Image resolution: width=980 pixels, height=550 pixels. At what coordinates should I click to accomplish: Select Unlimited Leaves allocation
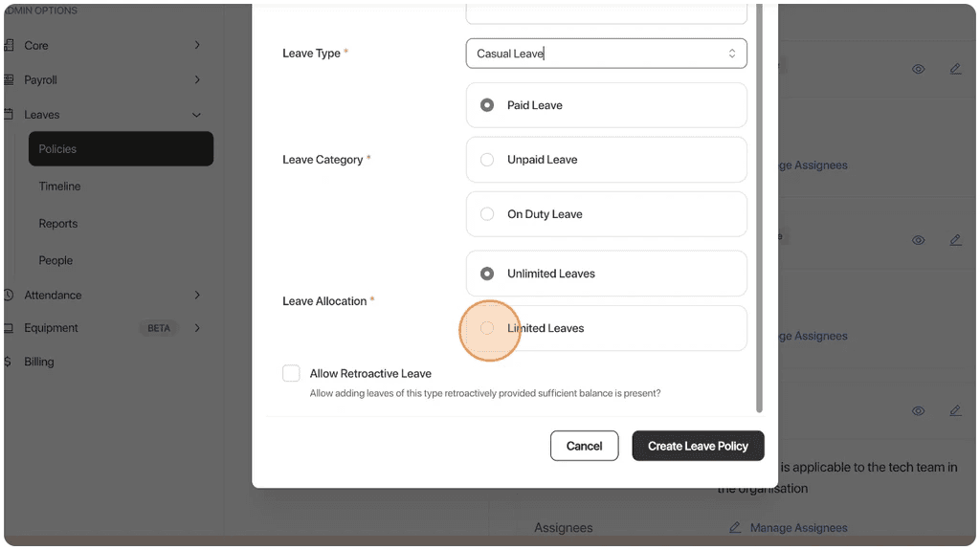[x=606, y=274]
